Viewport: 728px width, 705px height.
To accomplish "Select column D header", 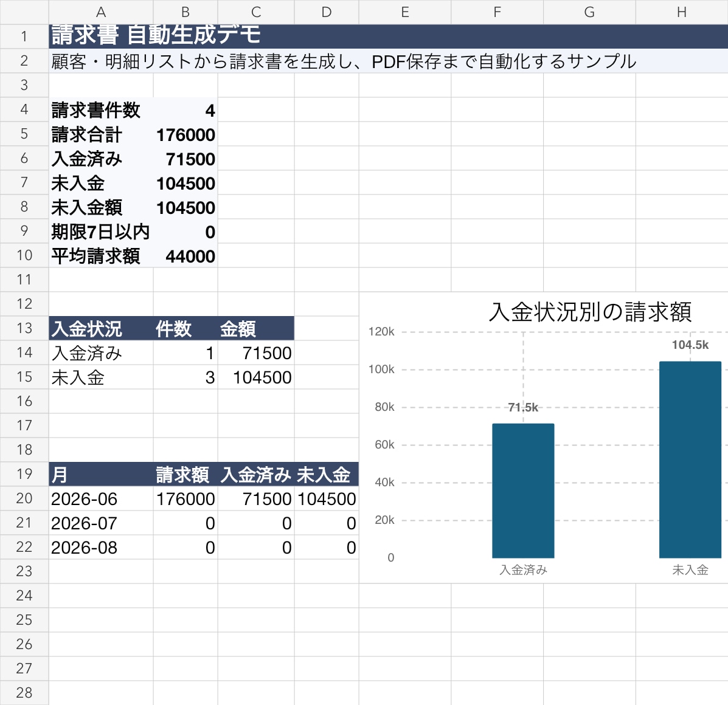I will tap(327, 12).
